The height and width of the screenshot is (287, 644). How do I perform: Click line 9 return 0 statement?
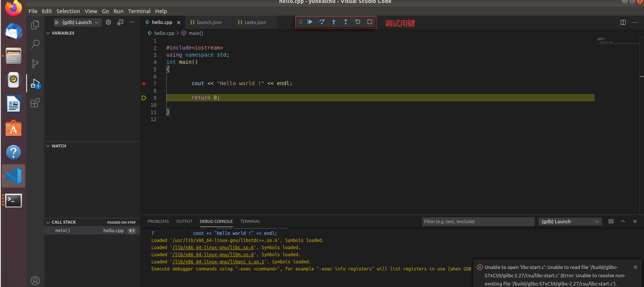pyautogui.click(x=205, y=98)
